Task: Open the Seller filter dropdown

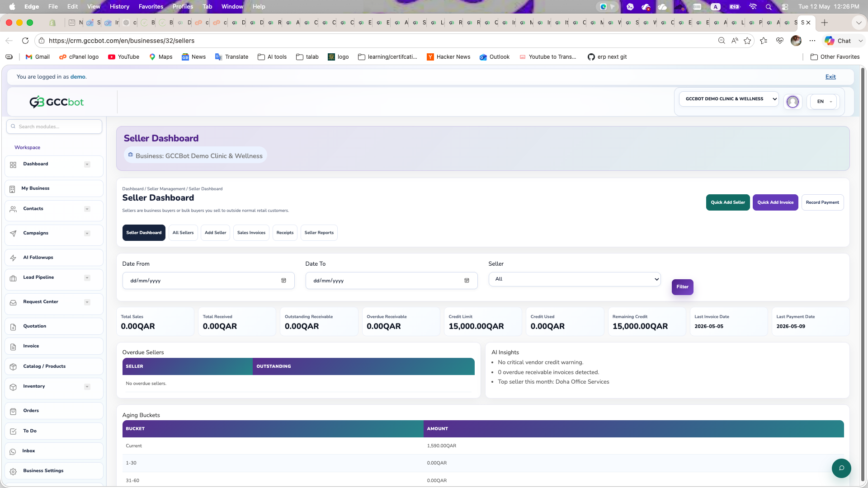Action: [574, 279]
